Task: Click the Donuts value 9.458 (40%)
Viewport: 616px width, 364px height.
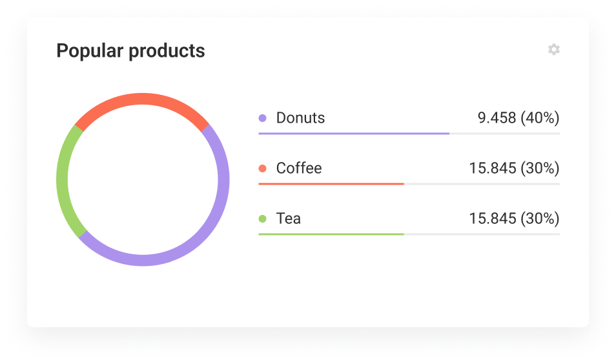Action: coord(518,118)
